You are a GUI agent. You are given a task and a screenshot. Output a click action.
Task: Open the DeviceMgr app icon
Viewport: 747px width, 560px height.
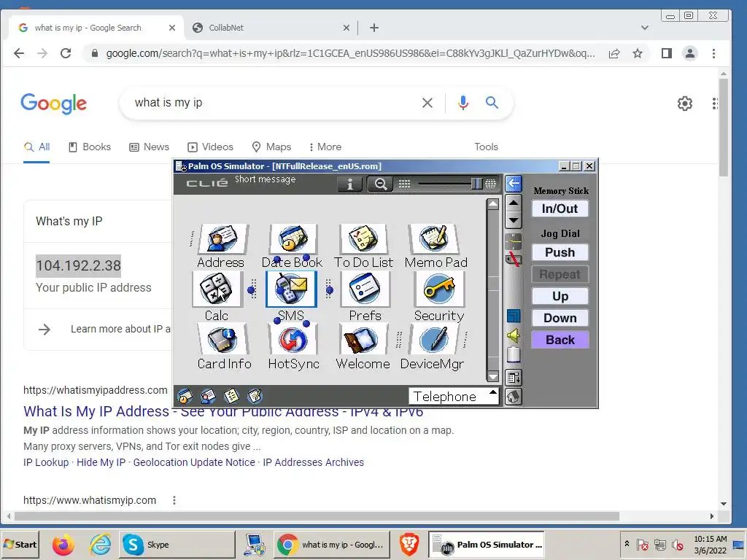click(433, 339)
